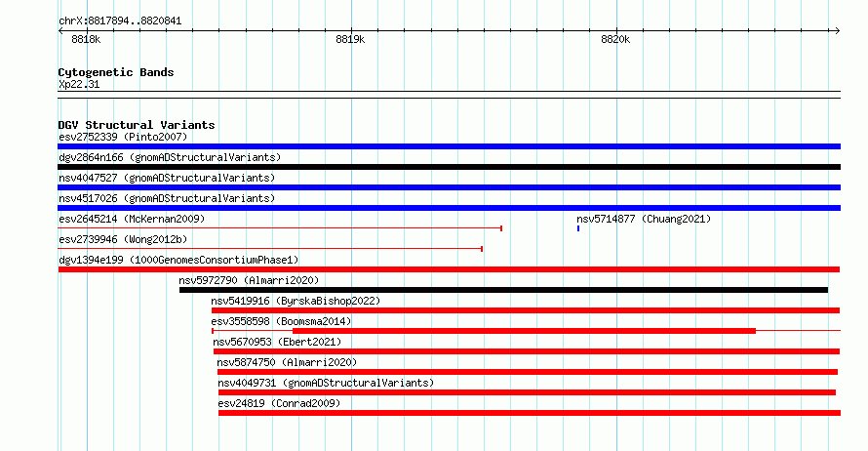Image resolution: width=868 pixels, height=451 pixels.
Task: Click the red bar under nsv5670953
Action: click(527, 351)
